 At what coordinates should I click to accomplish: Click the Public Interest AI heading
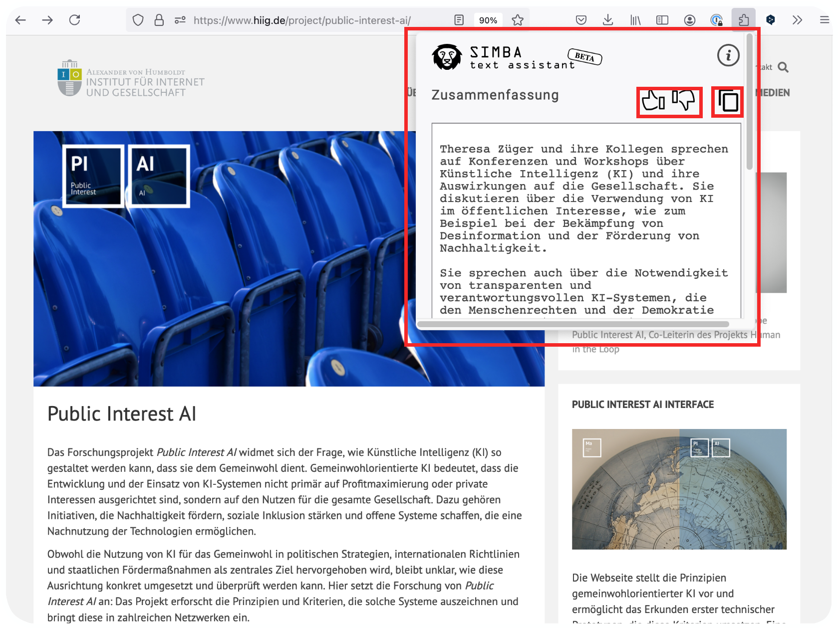[x=122, y=414]
